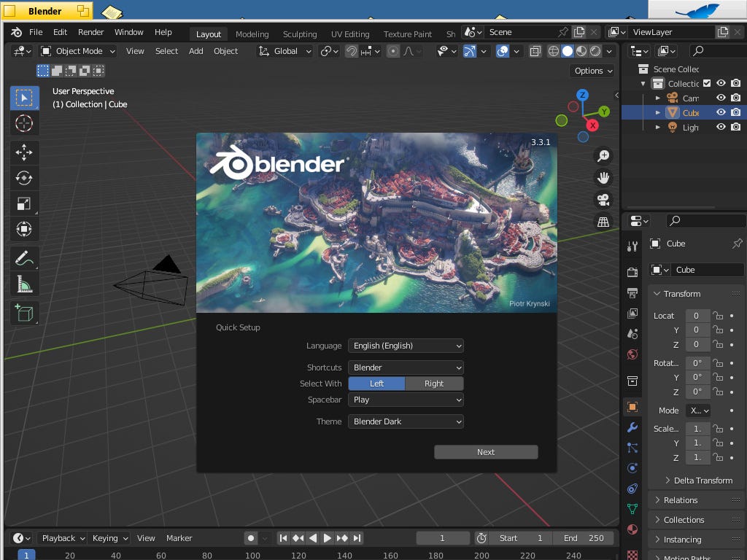Jump to the timeline start frame

[284, 538]
